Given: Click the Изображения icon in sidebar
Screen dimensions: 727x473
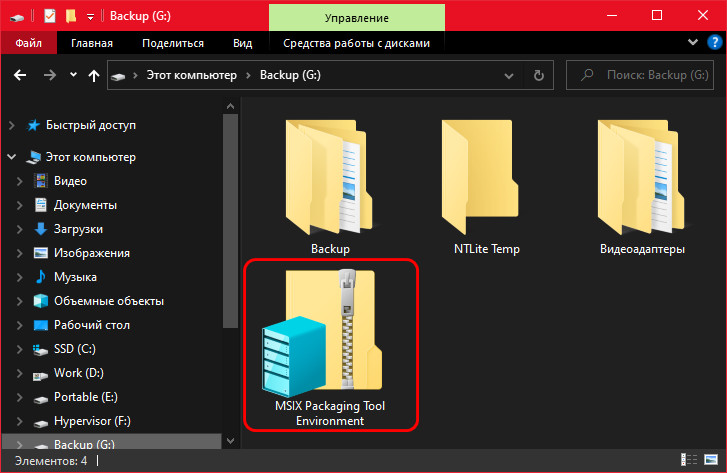Looking at the screenshot, I should click(x=41, y=253).
